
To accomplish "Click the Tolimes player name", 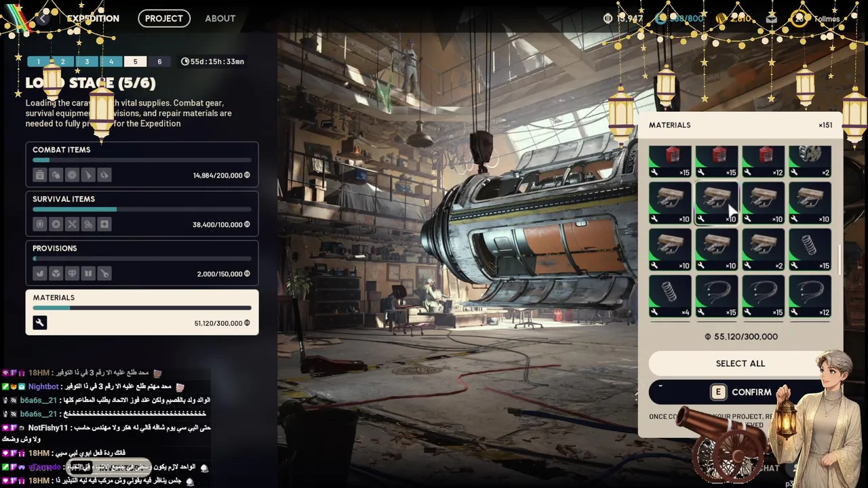I will tap(827, 19).
